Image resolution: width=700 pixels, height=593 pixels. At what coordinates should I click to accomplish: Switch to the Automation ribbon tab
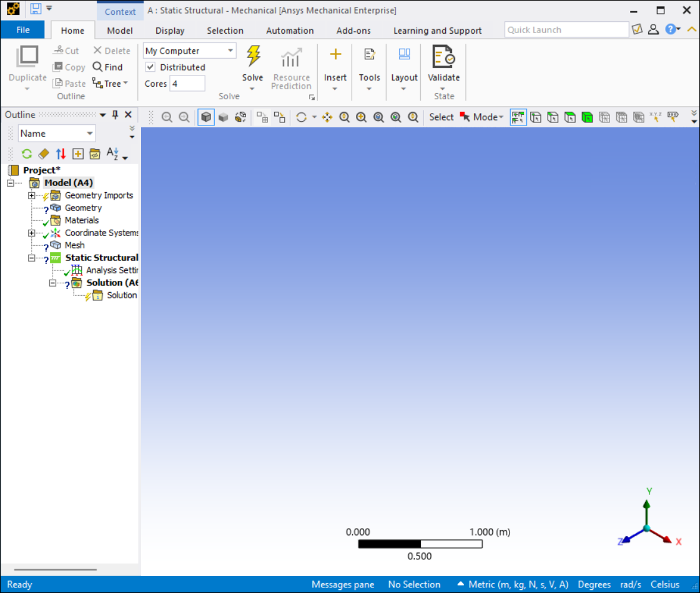click(290, 30)
